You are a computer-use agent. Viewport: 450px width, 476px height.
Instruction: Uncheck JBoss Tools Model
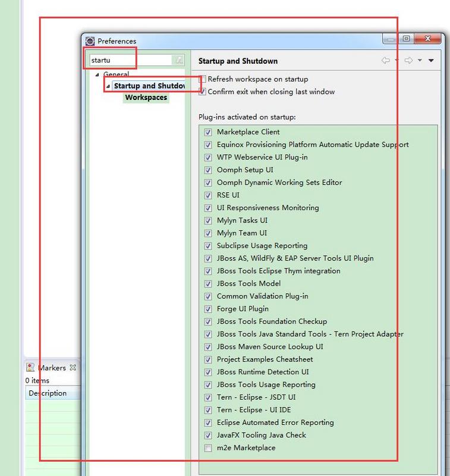pyautogui.click(x=208, y=284)
